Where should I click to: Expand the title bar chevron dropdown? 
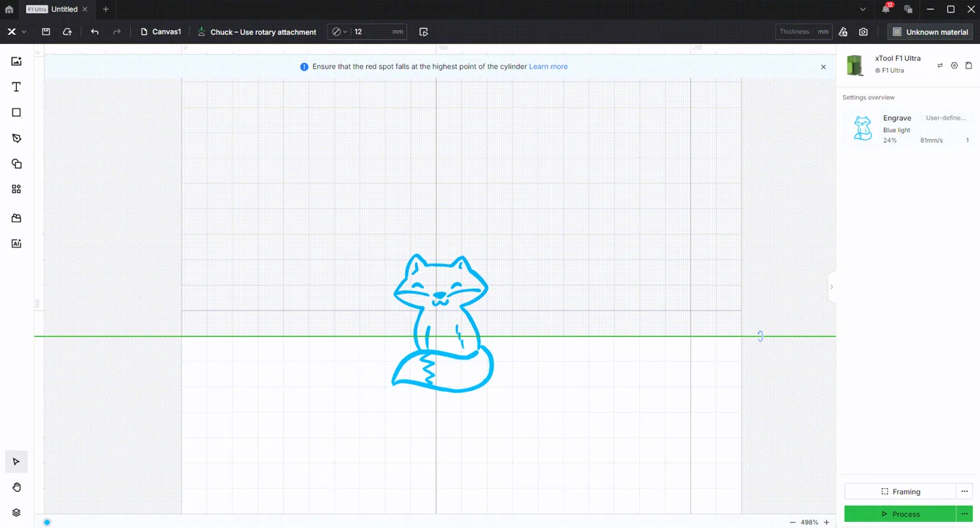click(x=862, y=9)
